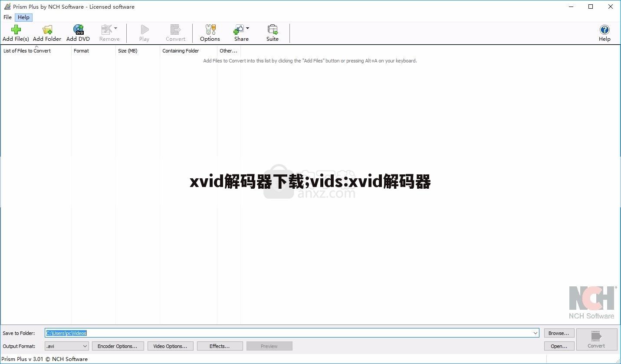621x364 pixels.
Task: Sort by List of Files to Convert column
Action: pos(36,51)
